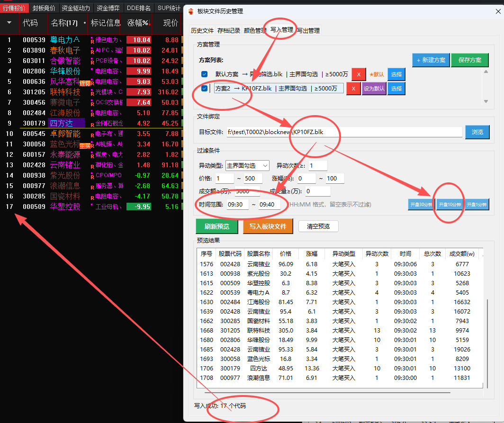Click the 价格 upper limit field showing 500

tap(253, 179)
